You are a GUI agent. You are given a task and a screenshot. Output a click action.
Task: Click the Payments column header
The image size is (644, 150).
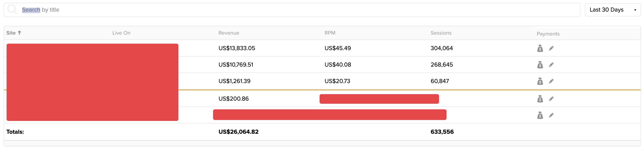coord(548,34)
